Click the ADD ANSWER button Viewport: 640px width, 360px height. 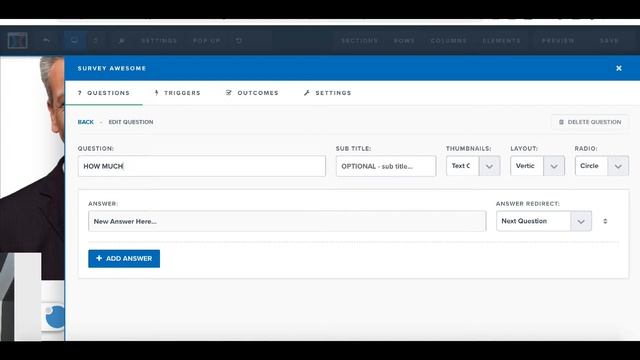[x=124, y=258]
